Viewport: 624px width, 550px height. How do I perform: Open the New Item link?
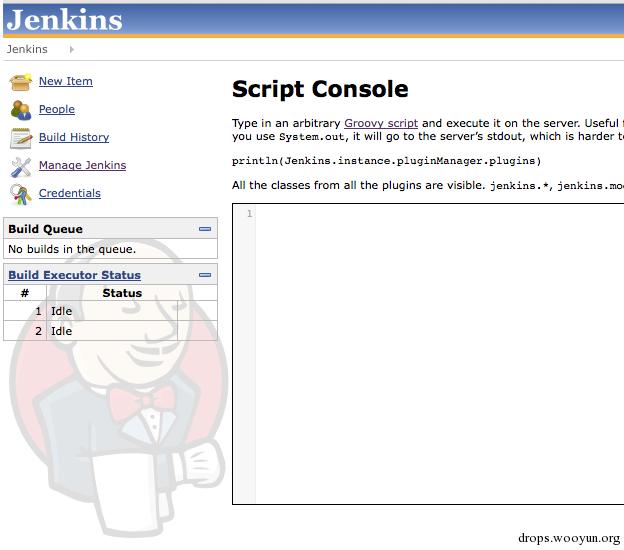(66, 81)
